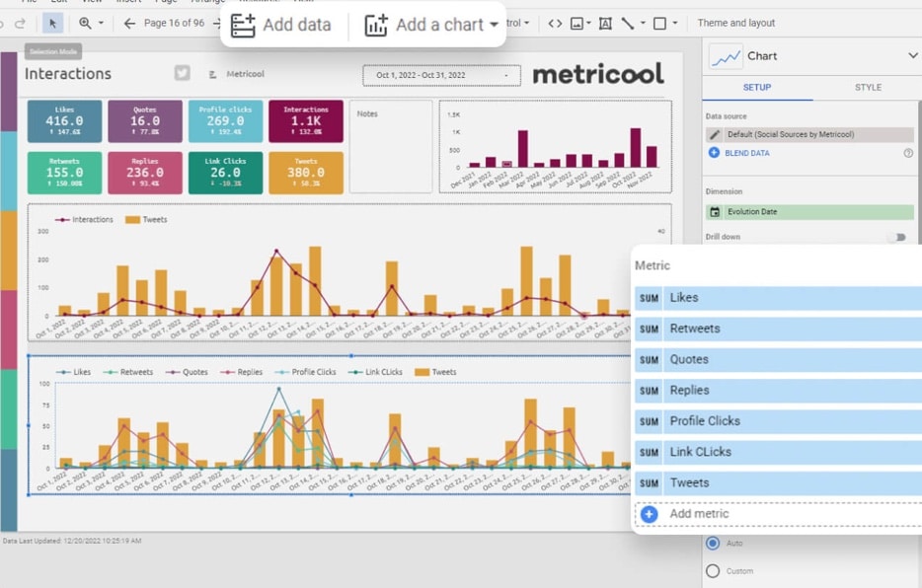
Task: Click the calendar icon on Evolution Date
Action: (x=715, y=212)
